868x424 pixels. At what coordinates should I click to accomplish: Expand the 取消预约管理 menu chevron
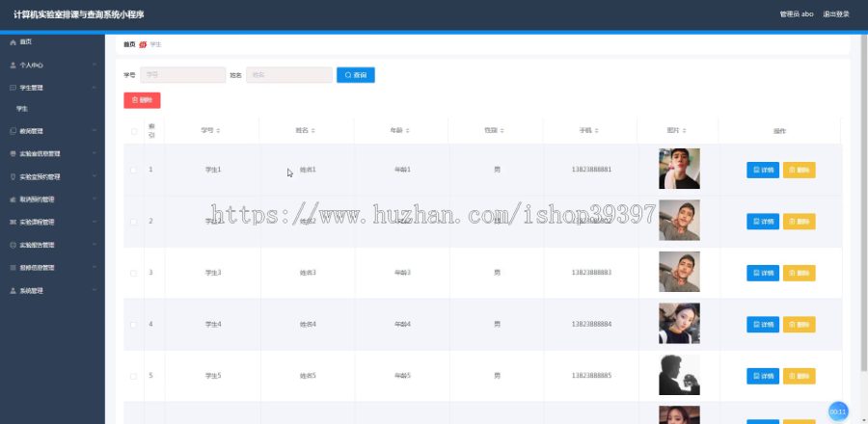95,199
